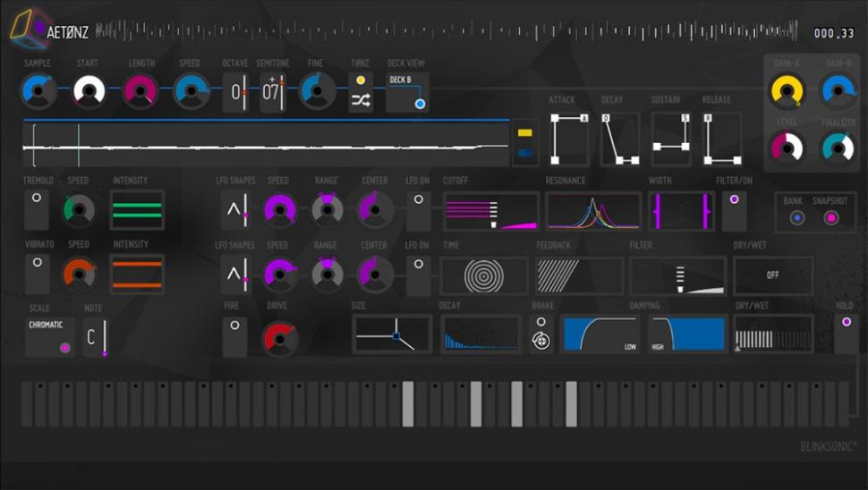
Task: Open the DECK B view selector
Action: pos(407,92)
